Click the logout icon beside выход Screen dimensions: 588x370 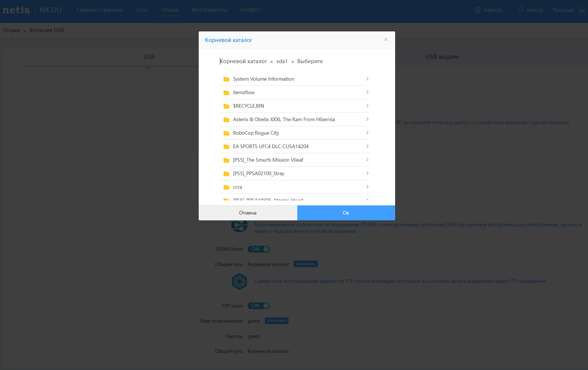[521, 10]
